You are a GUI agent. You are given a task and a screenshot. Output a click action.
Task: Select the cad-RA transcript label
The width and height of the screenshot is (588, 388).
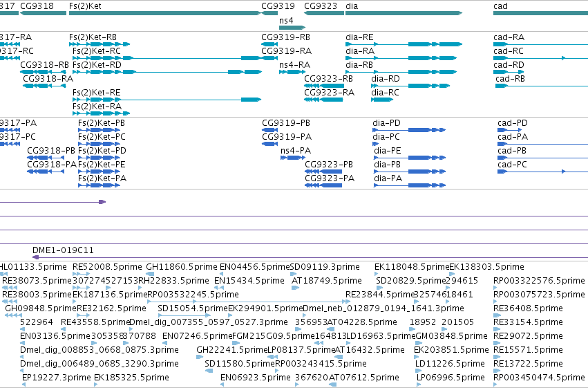click(x=509, y=37)
